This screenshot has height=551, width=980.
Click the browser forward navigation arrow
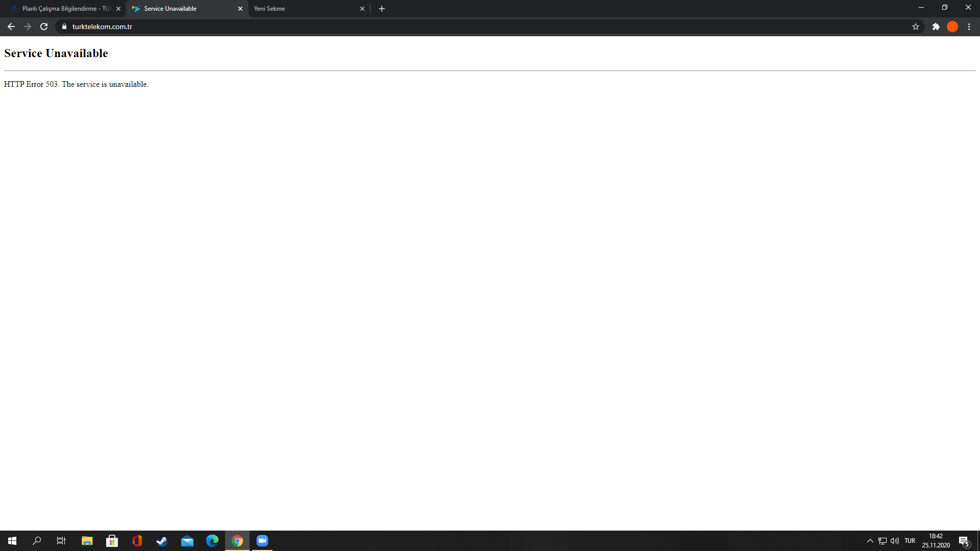point(27,26)
